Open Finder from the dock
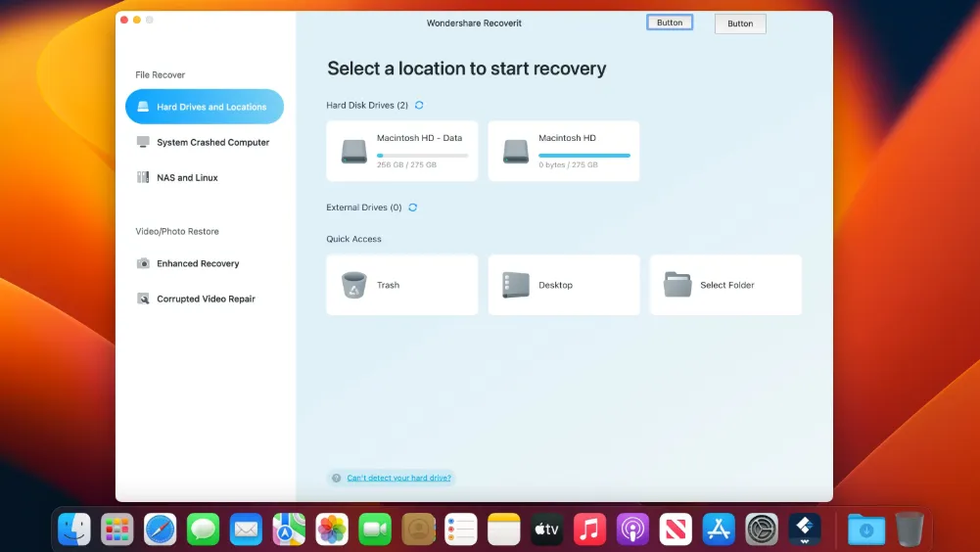Viewport: 980px width, 552px height. 74,529
